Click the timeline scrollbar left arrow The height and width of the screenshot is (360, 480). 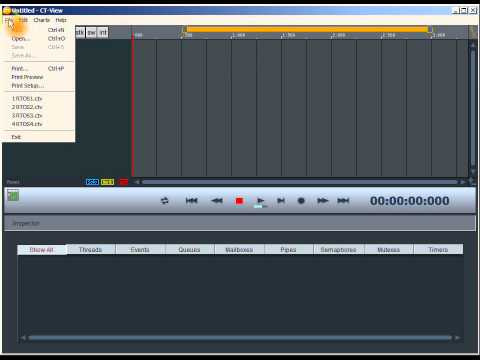tap(137, 182)
